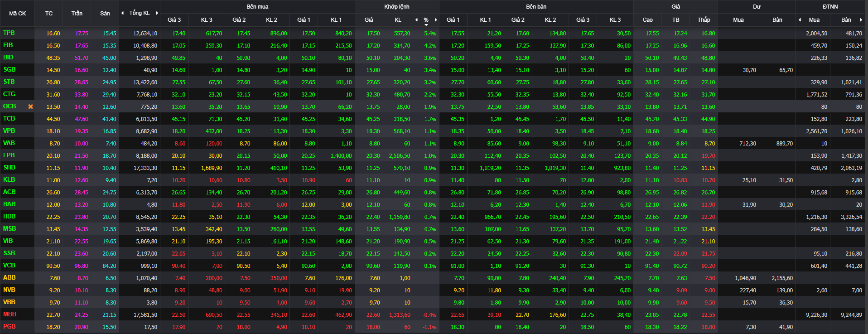This screenshot has width=868, height=334.
Task: Open the VBB stock symbol
Action: 9,302
